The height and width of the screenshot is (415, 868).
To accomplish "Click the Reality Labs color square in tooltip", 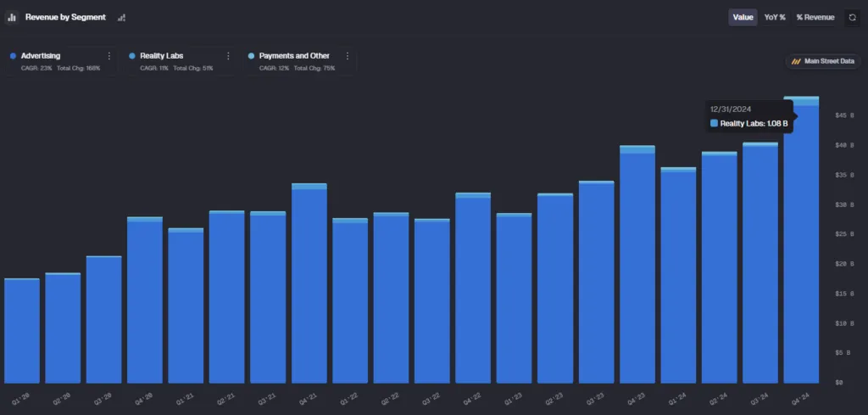I will (714, 124).
